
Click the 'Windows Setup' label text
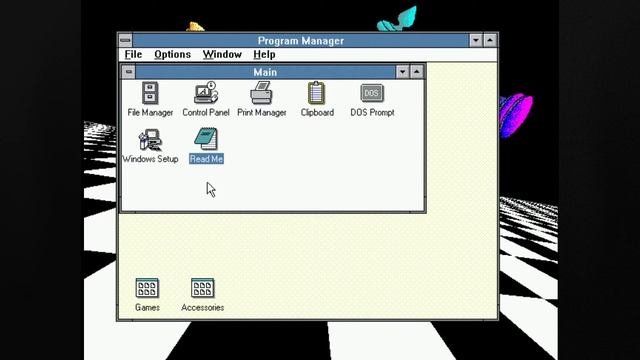(x=150, y=159)
